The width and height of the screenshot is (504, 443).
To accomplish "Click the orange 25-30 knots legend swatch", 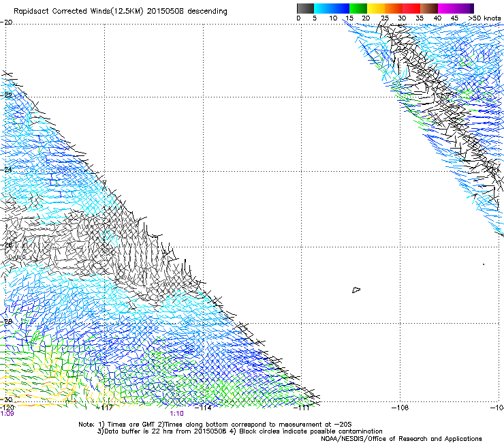I will (394, 8).
